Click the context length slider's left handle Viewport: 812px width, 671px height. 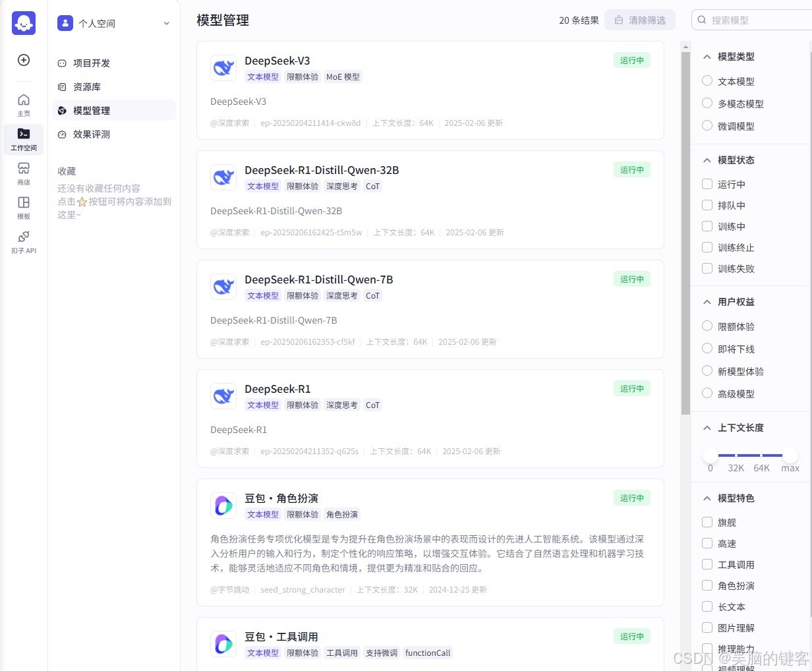(x=710, y=455)
